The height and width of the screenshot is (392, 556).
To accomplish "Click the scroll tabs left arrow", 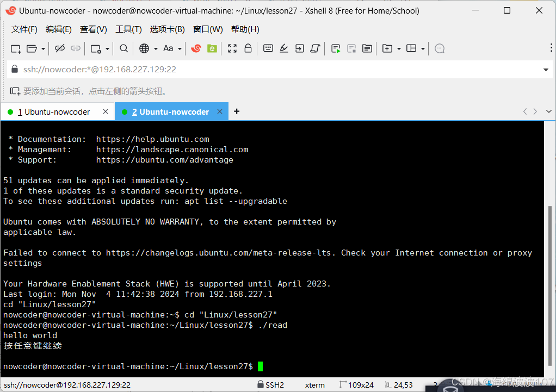I will click(x=525, y=111).
